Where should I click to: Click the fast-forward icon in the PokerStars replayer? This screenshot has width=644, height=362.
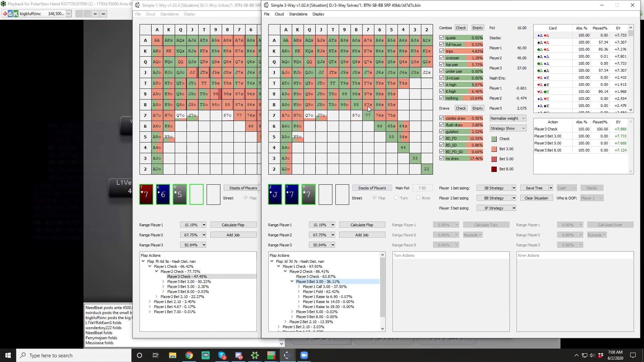(95, 14)
